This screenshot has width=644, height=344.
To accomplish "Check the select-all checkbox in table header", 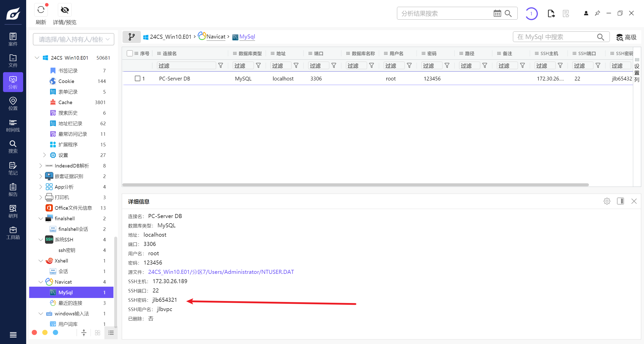I will click(130, 53).
